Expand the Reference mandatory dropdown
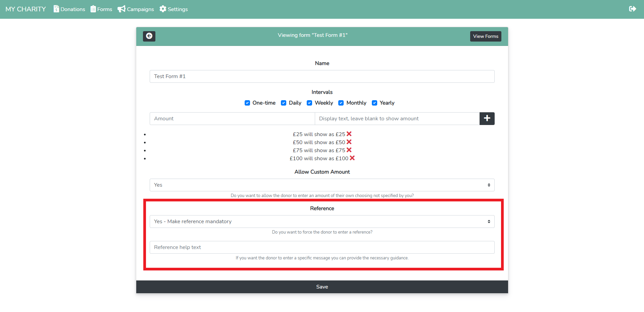This screenshot has width=644, height=312. 322,222
